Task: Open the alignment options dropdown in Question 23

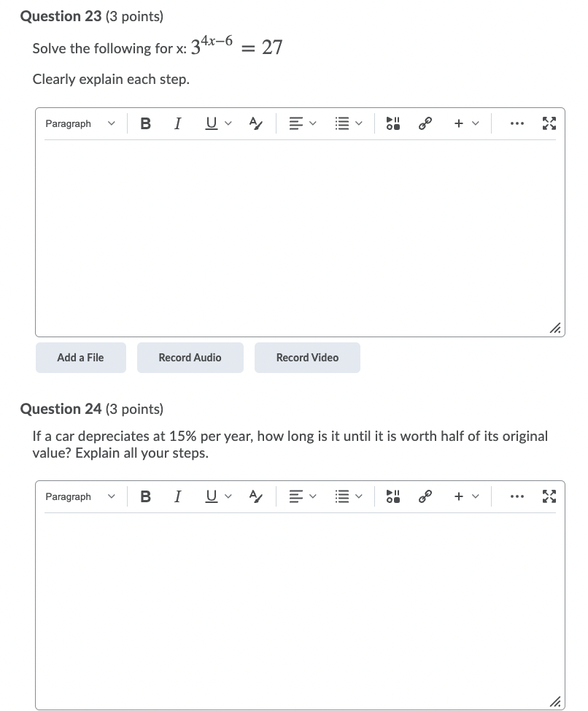Action: point(302,123)
